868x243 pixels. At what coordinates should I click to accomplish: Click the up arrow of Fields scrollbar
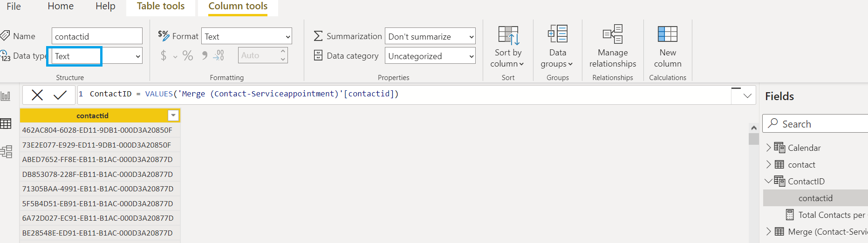(x=753, y=128)
